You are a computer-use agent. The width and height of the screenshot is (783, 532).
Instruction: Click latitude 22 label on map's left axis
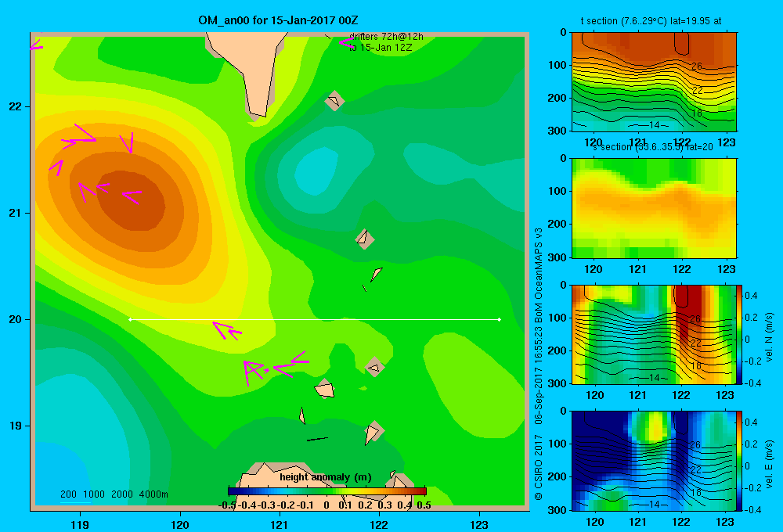click(x=16, y=107)
